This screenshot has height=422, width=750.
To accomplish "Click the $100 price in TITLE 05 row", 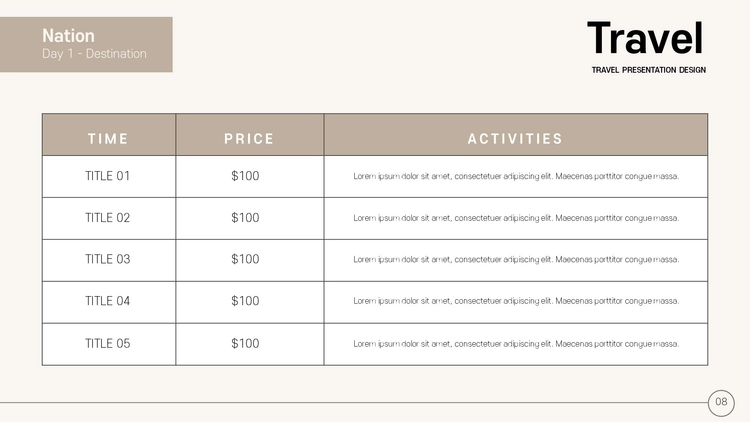I will [x=245, y=344].
